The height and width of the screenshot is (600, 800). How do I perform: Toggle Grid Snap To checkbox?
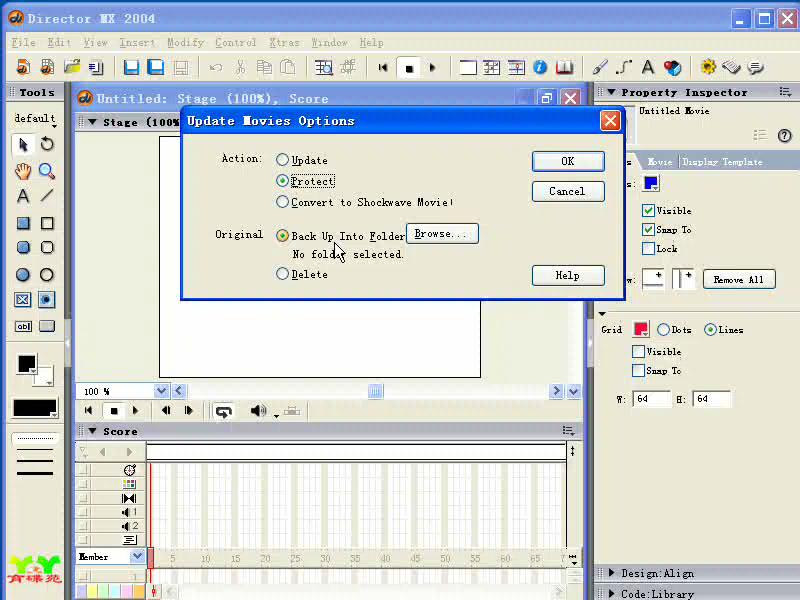pyautogui.click(x=638, y=370)
